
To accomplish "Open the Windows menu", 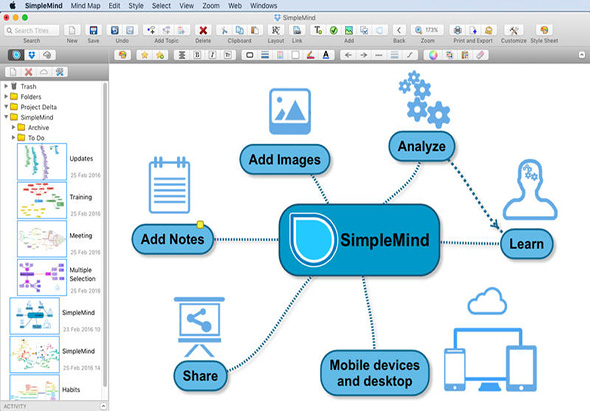I will (263, 6).
